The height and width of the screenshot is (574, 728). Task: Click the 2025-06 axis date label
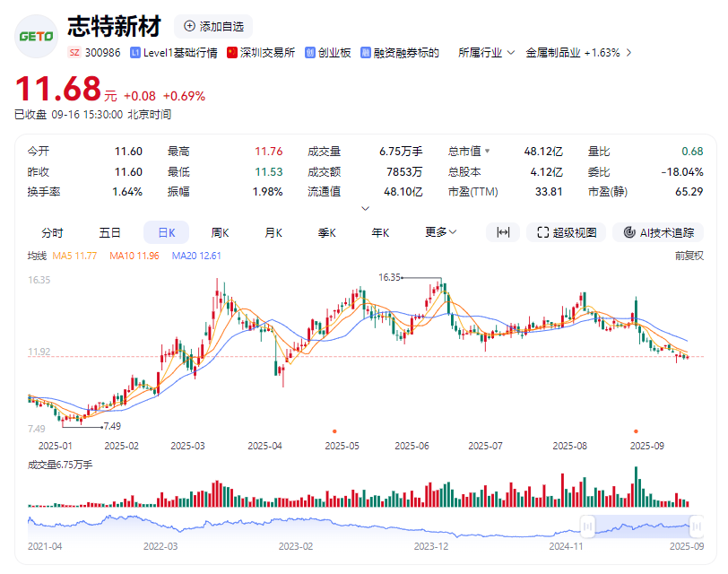[x=412, y=446]
